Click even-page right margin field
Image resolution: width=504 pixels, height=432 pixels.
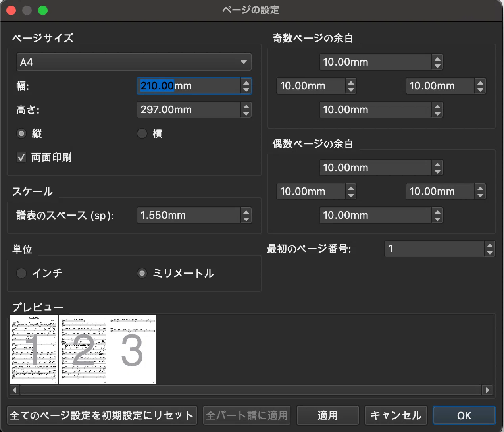tap(440, 191)
